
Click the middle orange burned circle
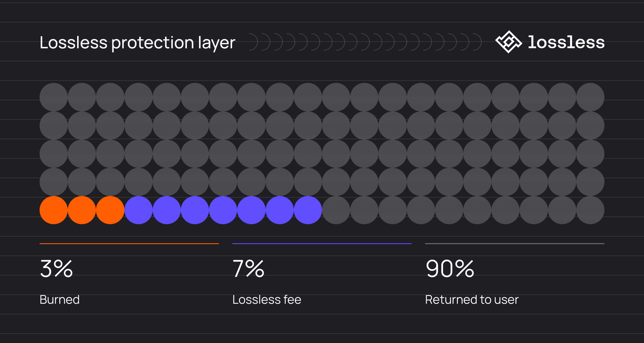click(82, 210)
